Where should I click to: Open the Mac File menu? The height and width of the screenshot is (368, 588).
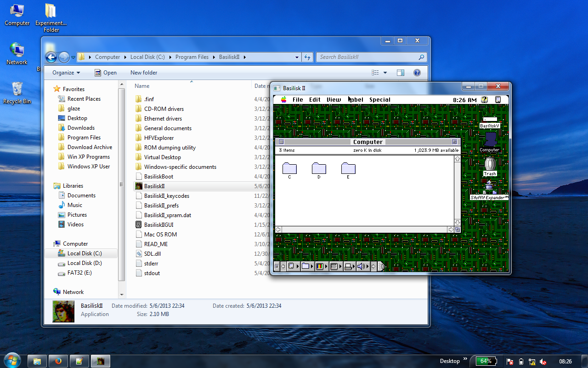click(298, 99)
